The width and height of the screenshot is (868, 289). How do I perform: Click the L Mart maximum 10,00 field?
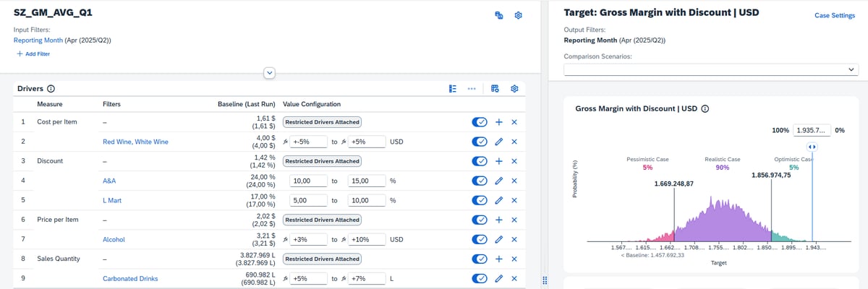pos(367,200)
